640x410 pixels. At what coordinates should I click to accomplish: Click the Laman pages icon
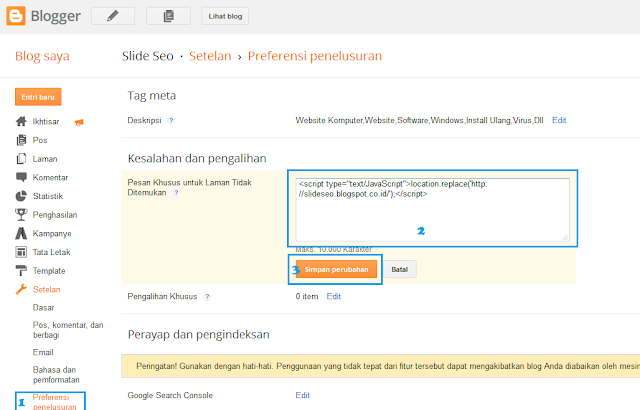[21, 159]
